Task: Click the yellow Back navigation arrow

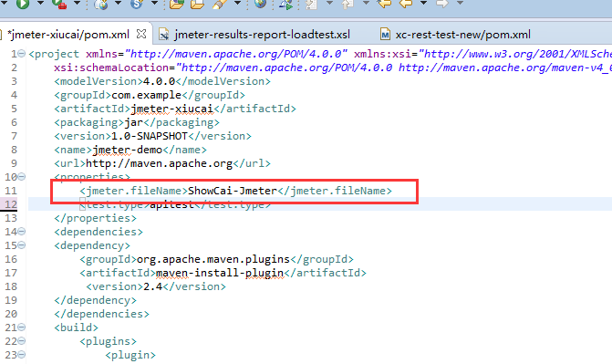Action: (406, 4)
